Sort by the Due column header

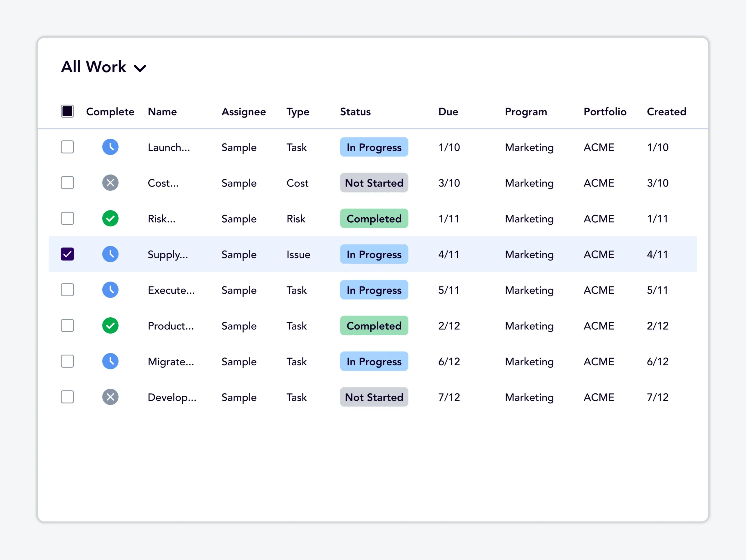click(x=448, y=112)
